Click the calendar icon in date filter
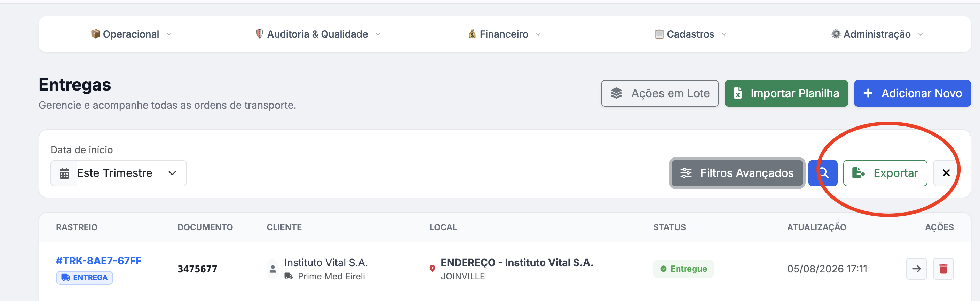 click(x=64, y=173)
